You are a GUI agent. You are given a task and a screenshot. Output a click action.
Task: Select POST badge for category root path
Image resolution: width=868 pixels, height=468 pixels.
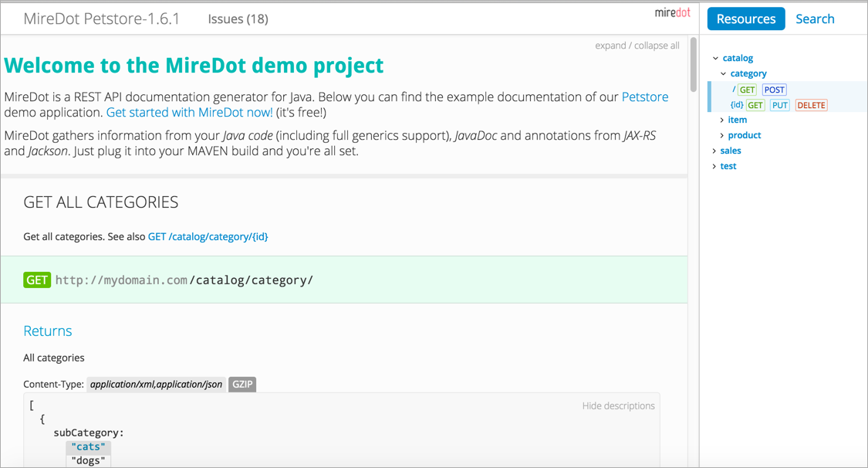[774, 90]
